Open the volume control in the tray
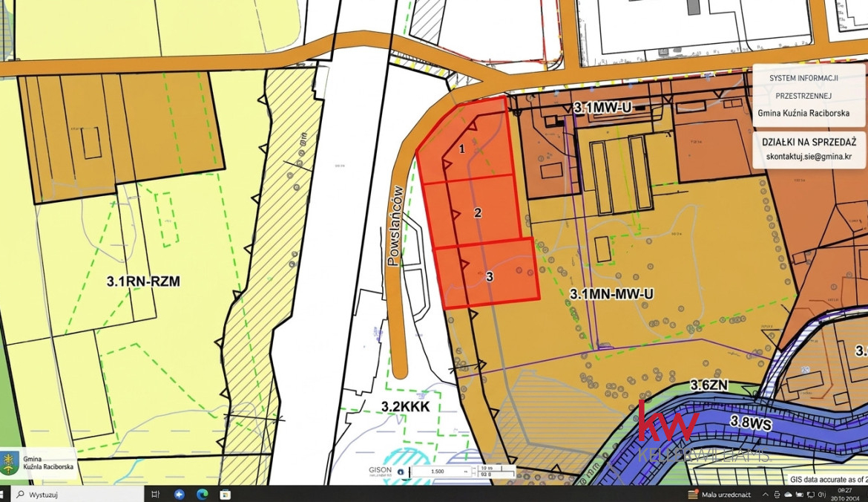 pyautogui.click(x=821, y=495)
